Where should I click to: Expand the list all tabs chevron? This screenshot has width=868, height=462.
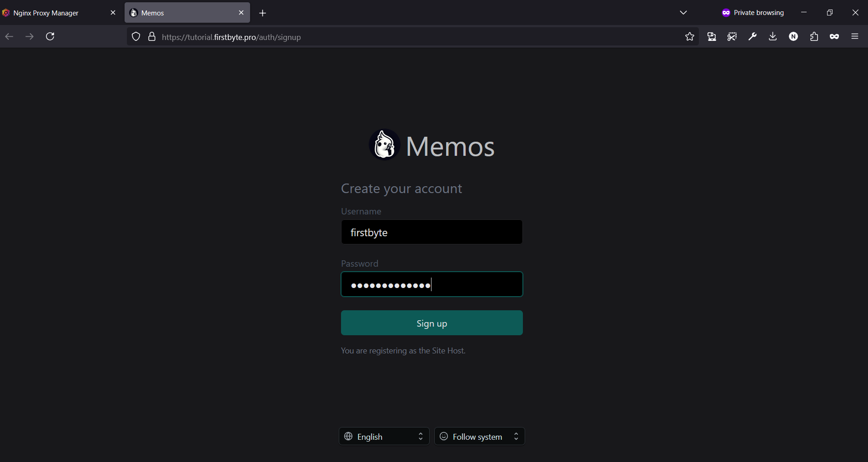683,13
